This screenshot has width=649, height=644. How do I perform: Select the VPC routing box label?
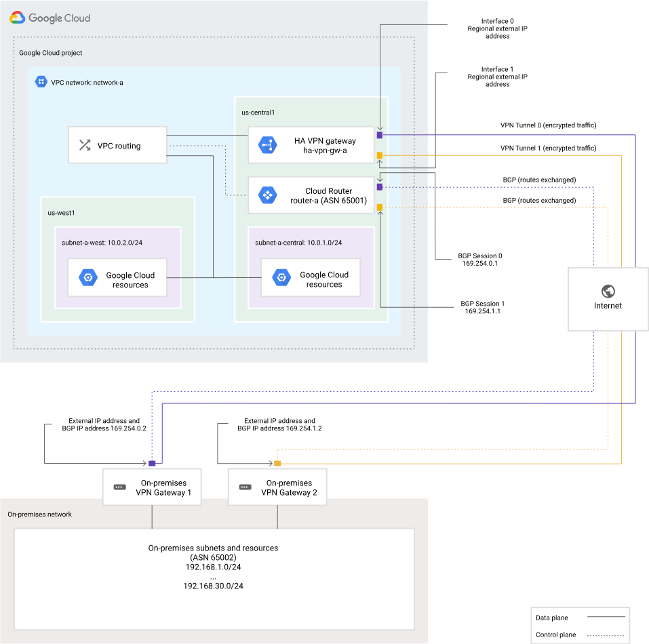tap(119, 146)
